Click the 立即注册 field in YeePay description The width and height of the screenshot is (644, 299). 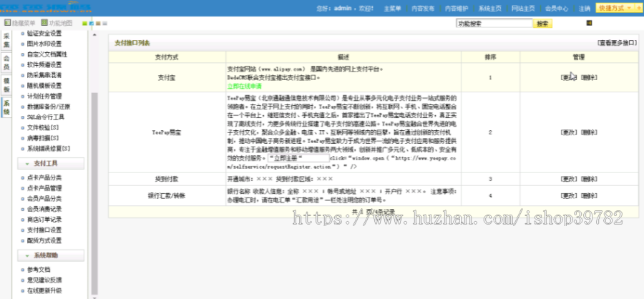pyautogui.click(x=298, y=158)
